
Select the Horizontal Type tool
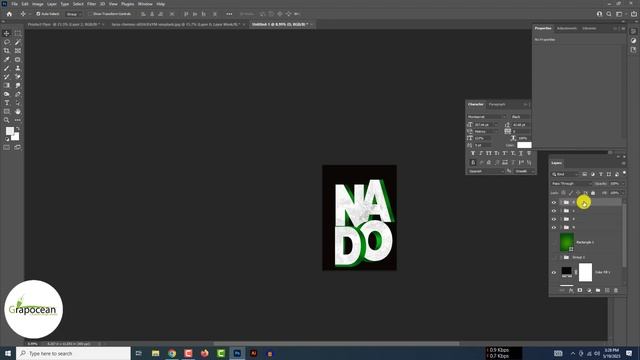[7, 103]
